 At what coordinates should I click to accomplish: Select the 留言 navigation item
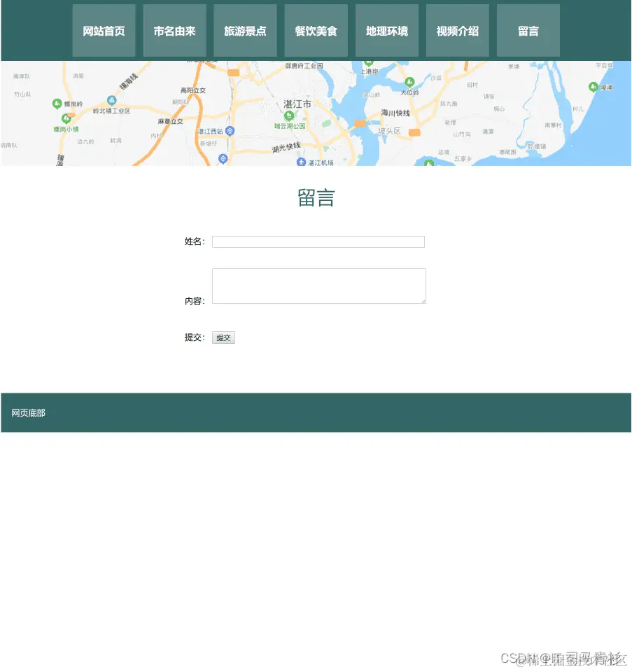528,30
